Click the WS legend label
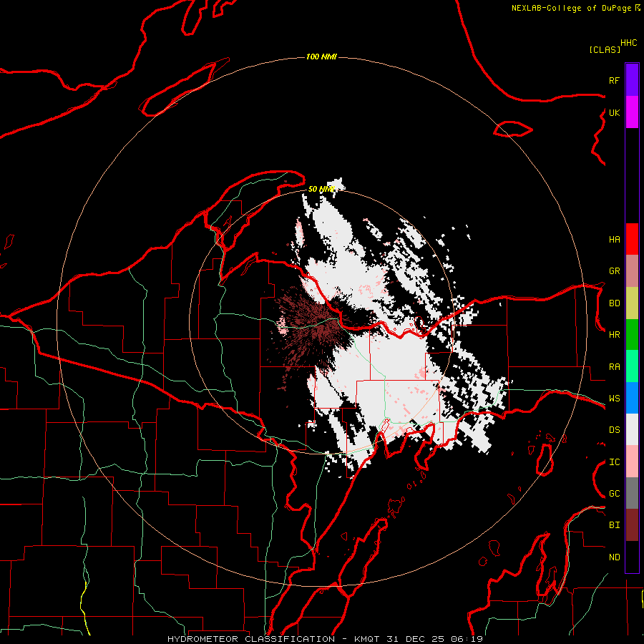The image size is (644, 644). pyautogui.click(x=614, y=399)
